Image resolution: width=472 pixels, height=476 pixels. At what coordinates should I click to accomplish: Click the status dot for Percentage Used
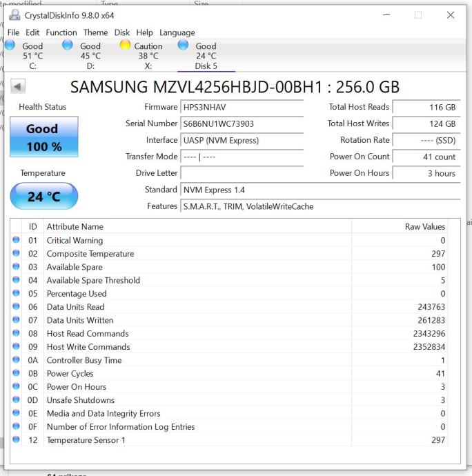click(16, 293)
